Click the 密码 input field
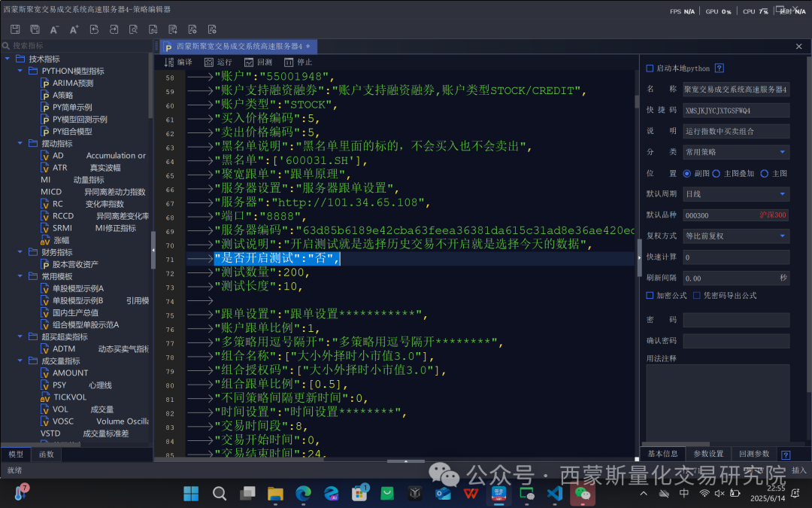The height and width of the screenshot is (508, 812). pos(736,320)
